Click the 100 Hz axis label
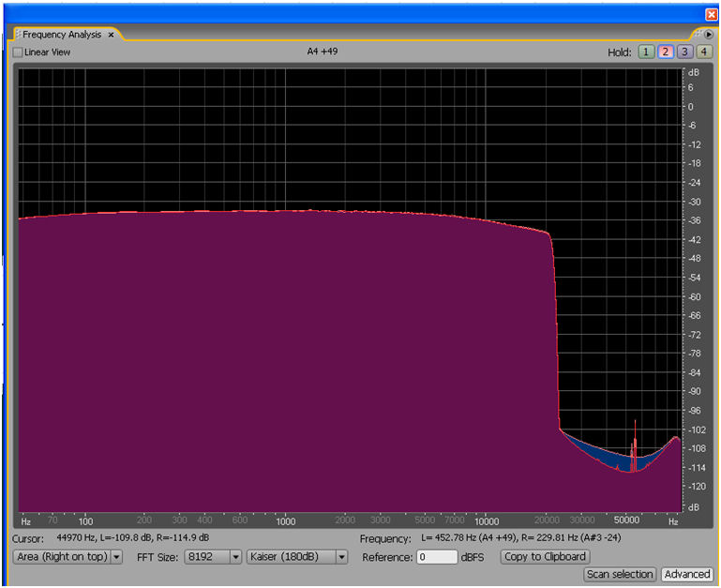Viewport: 721px width, 588px height. coord(85,521)
